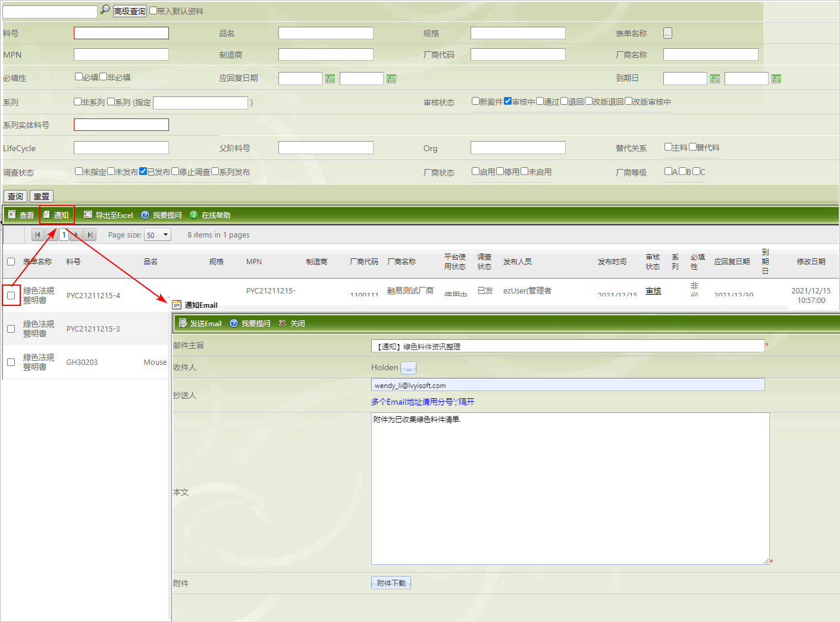Check the 通过 review status checkbox
The height and width of the screenshot is (622, 840).
[x=540, y=101]
